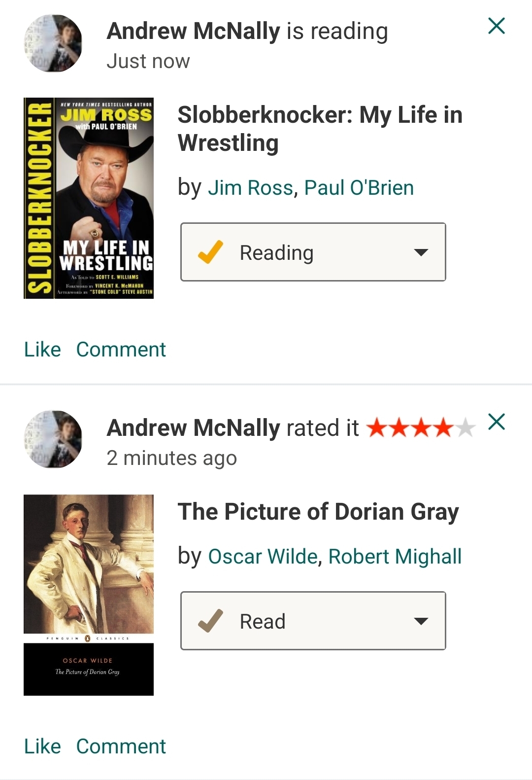Click Andrew McNally's avatar on reading post
This screenshot has height=780, width=532.
53,43
